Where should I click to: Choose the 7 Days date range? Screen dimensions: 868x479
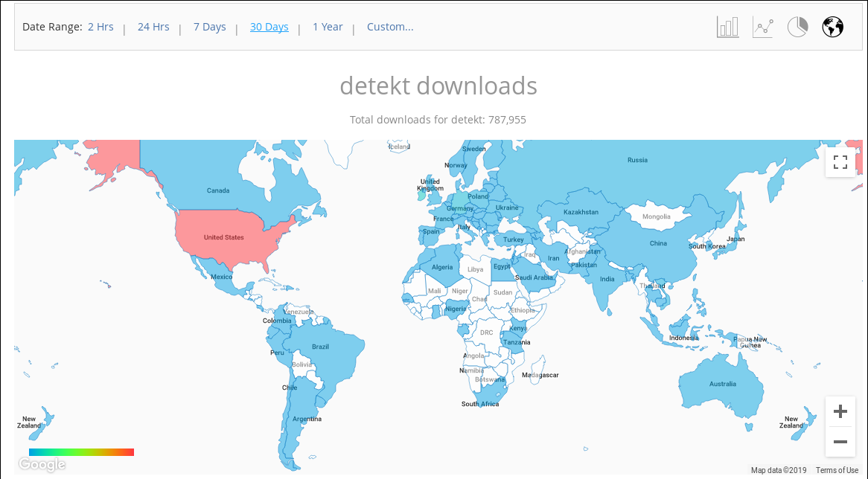pyautogui.click(x=209, y=27)
